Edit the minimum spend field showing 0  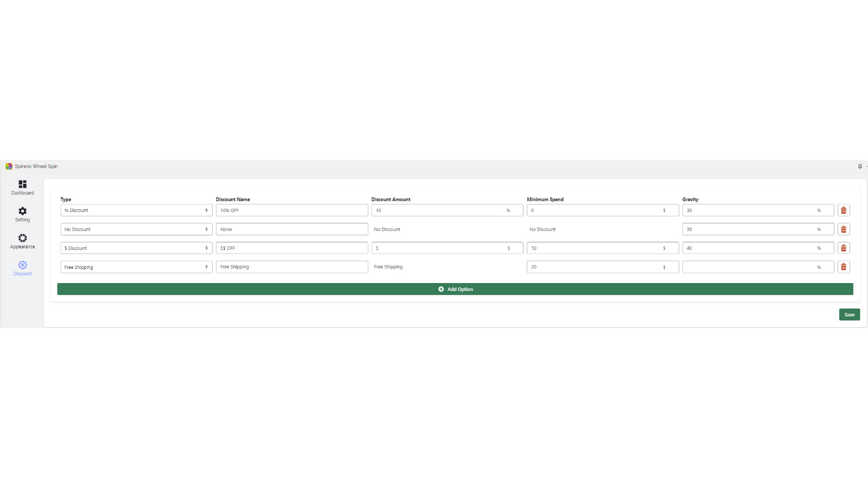[x=603, y=210]
